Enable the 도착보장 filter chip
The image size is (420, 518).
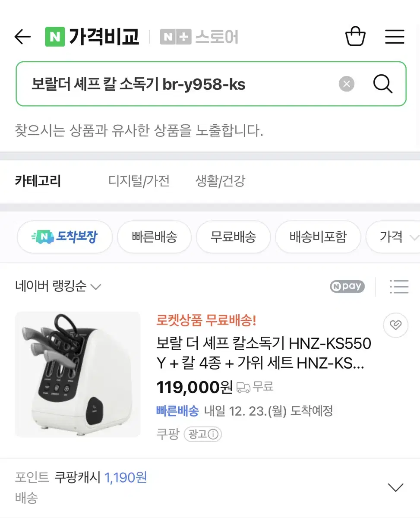coord(65,237)
